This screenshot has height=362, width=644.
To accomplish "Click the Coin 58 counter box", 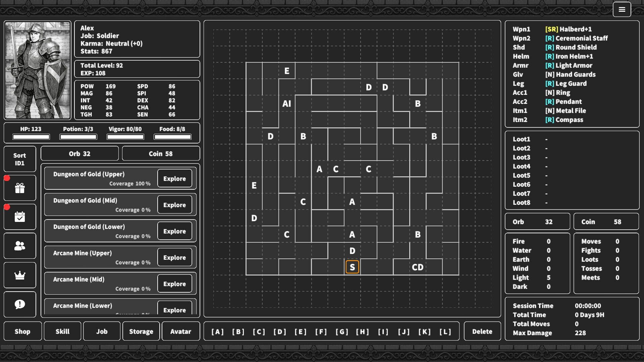I will (x=161, y=154).
